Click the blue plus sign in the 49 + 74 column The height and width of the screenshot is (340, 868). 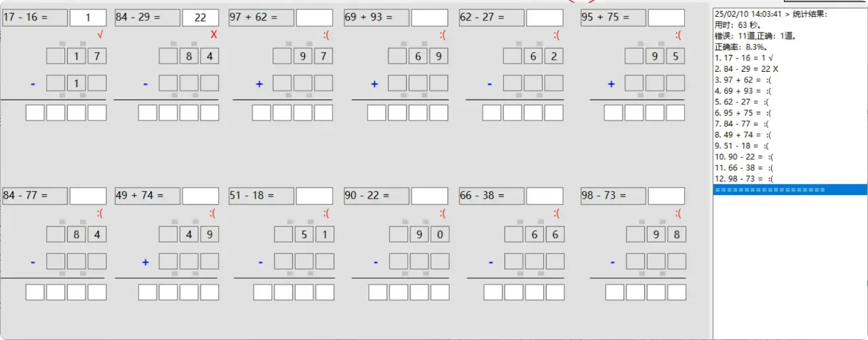pyautogui.click(x=145, y=262)
